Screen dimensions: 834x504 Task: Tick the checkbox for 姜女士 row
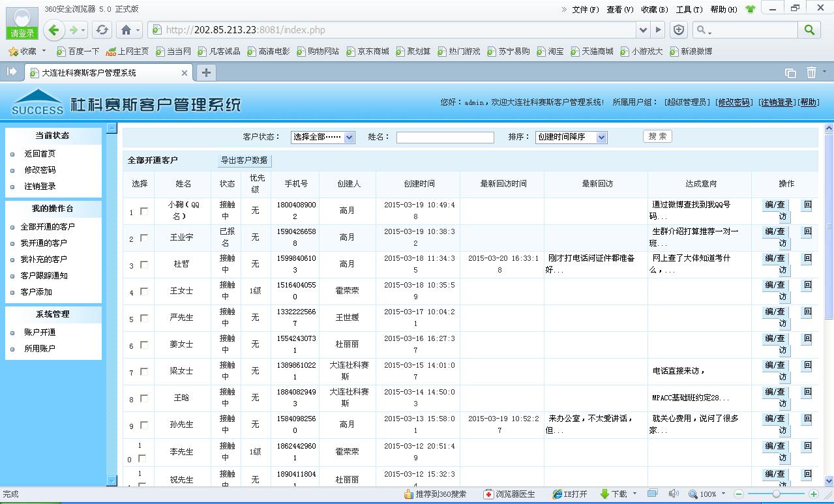pyautogui.click(x=144, y=345)
